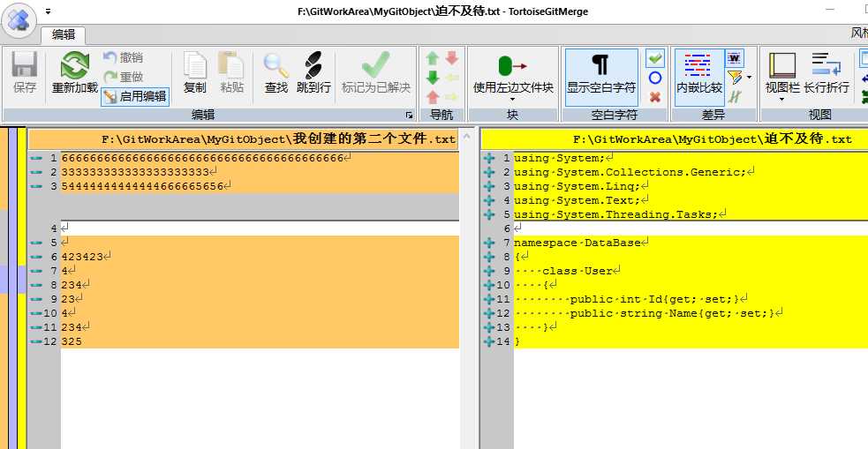Screen dimensions: 868x449
Task: Click left pane header 我创建的第二个文件.txt
Action: pyautogui.click(x=244, y=138)
